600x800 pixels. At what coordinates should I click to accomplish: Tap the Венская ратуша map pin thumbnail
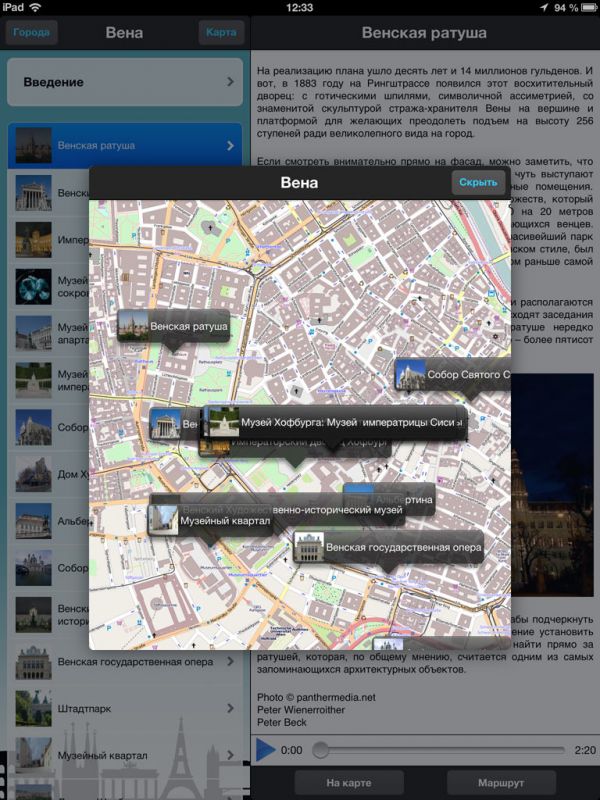click(x=133, y=326)
